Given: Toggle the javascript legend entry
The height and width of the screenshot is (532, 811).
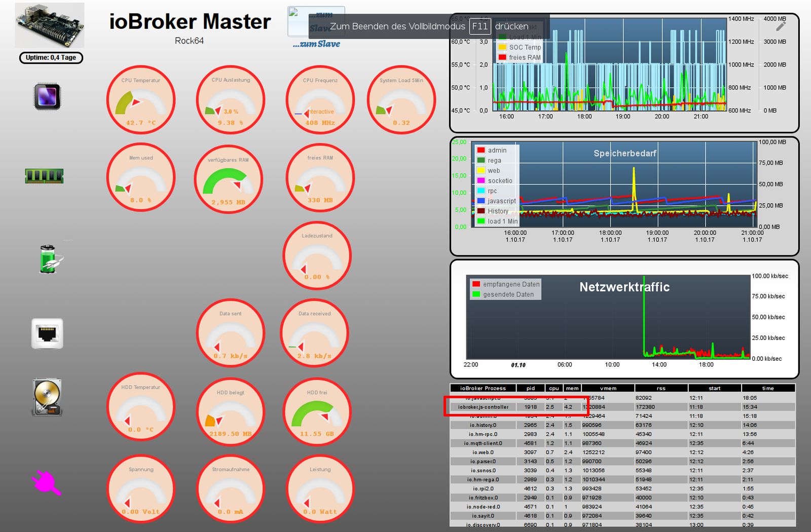Looking at the screenshot, I should click(x=497, y=201).
